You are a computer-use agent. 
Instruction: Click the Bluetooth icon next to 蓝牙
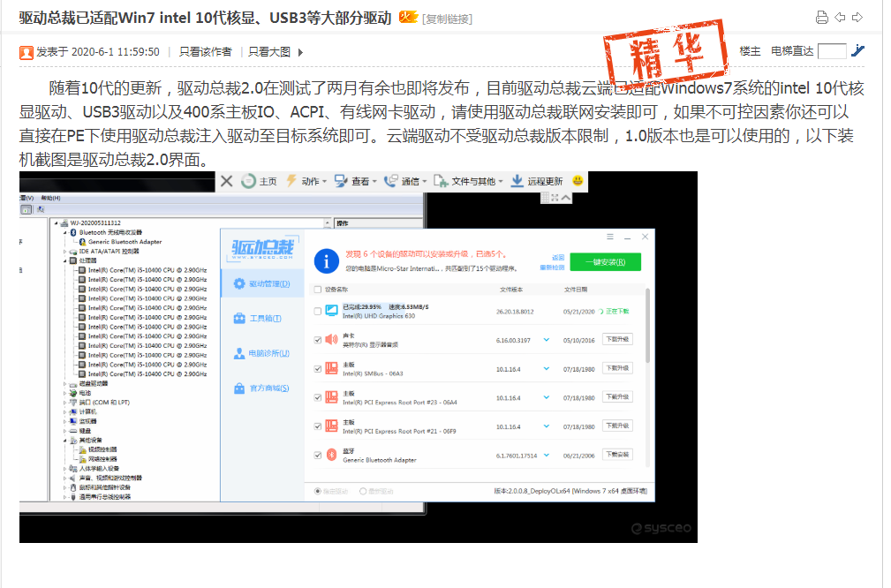(329, 454)
